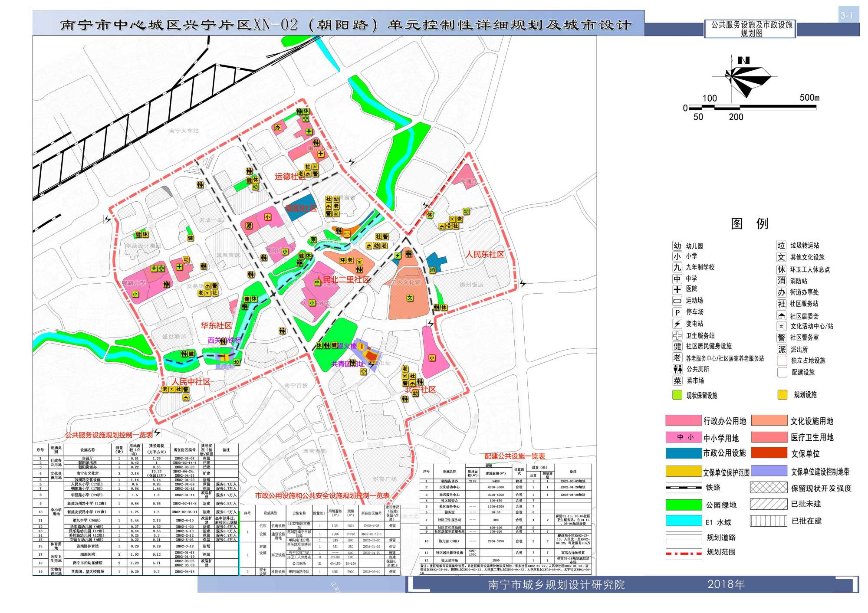868x613 pixels.
Task: Select the 铁路 railway line symbol
Action: (684, 488)
